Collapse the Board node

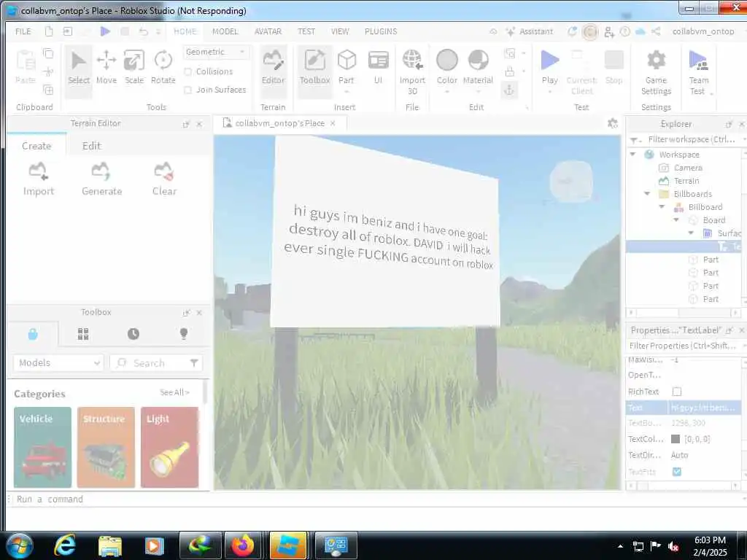(x=676, y=220)
